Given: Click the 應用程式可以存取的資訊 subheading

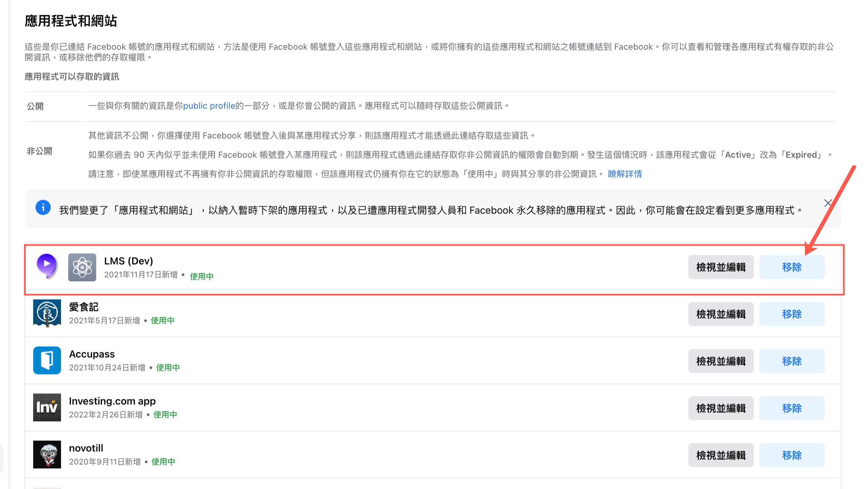Looking at the screenshot, I should click(72, 77).
